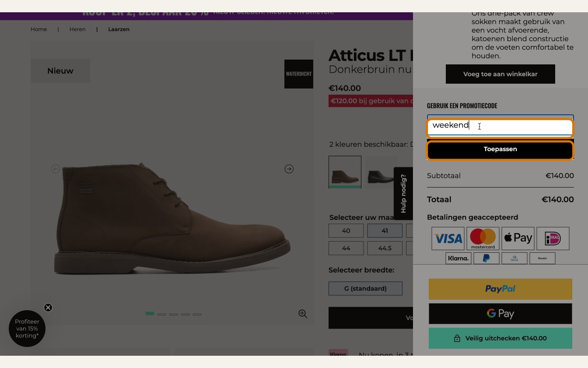Click the Klarna logo in accepted payments
The width and height of the screenshot is (588, 368).
[x=458, y=258]
